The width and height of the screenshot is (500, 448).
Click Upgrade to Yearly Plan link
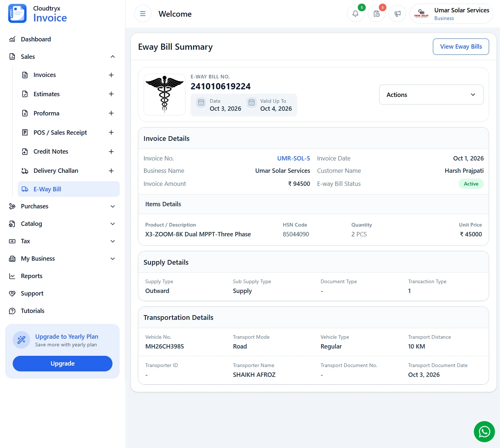pyautogui.click(x=67, y=337)
